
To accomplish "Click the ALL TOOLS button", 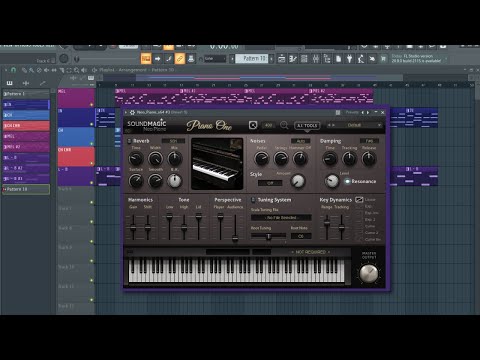I will pos(307,126).
